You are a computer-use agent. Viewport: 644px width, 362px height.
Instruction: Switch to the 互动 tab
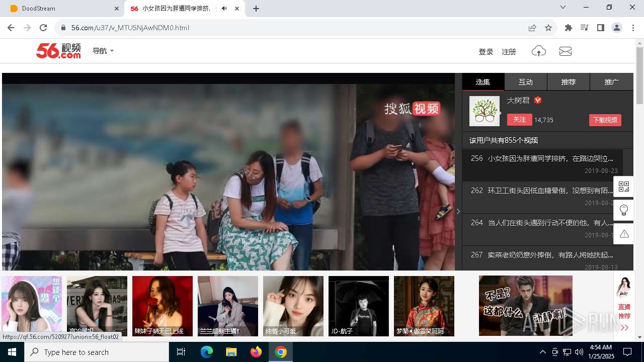click(x=526, y=82)
